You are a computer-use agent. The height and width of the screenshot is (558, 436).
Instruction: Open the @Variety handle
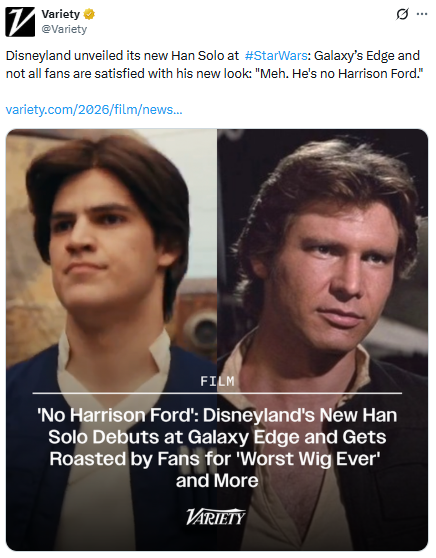tap(64, 29)
